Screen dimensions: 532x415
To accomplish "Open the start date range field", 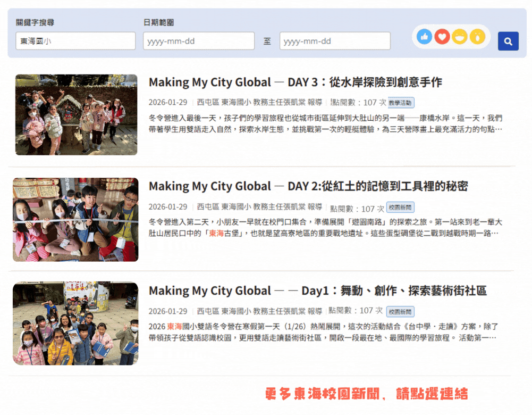I will (x=198, y=41).
